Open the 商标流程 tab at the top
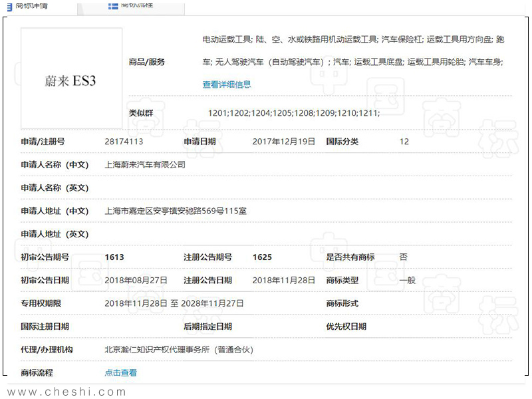 tap(131, 6)
